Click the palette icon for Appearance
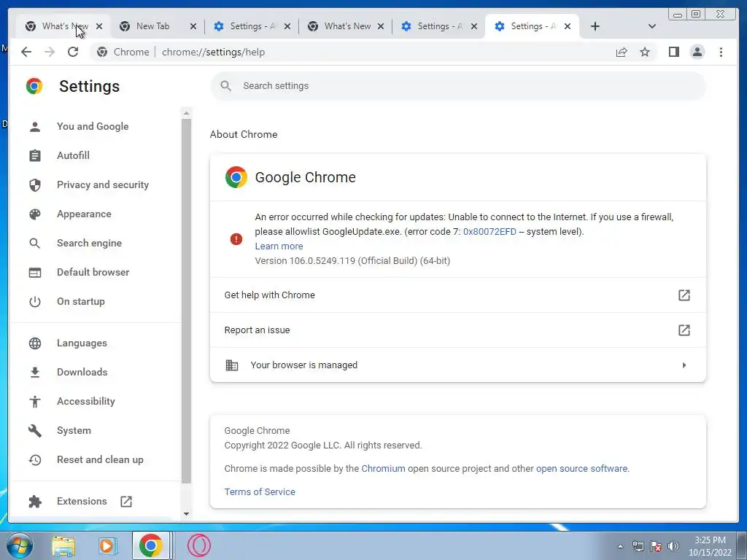The width and height of the screenshot is (747, 560). coord(35,214)
